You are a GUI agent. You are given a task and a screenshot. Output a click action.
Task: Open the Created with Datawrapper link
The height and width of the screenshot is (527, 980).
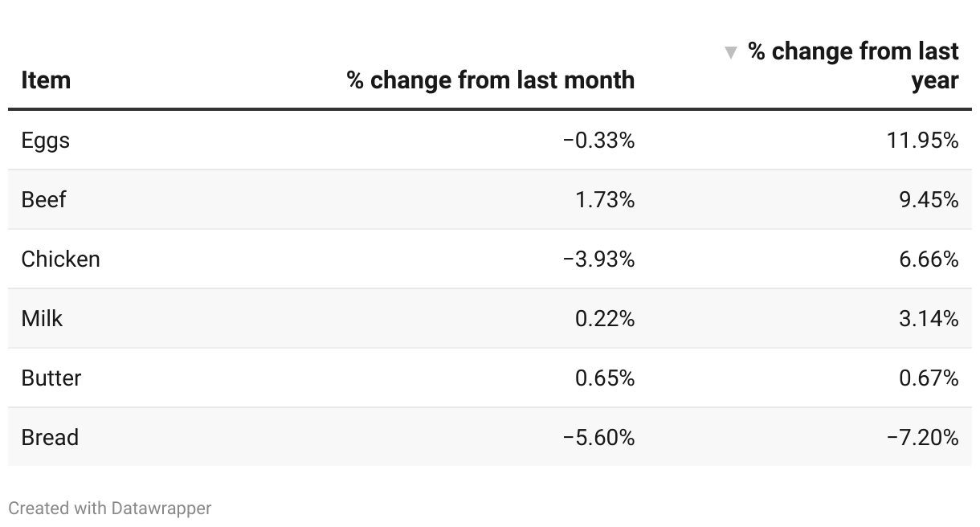click(110, 508)
